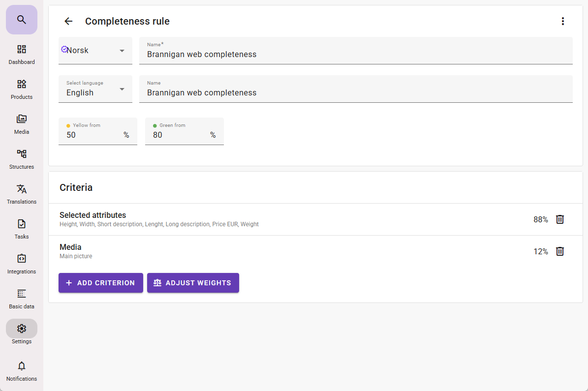Open the Selected attributes criterion row
Image resolution: width=588 pixels, height=391 pixels.
pyautogui.click(x=246, y=219)
